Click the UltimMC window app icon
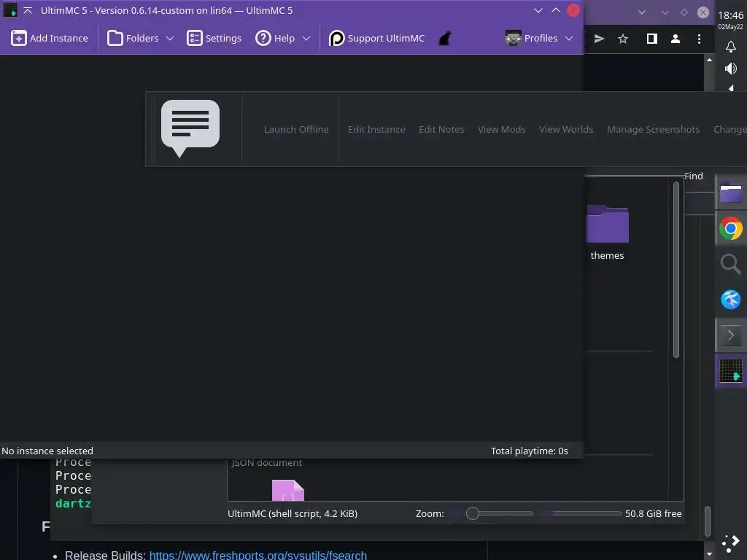The width and height of the screenshot is (747, 560). pos(10,10)
